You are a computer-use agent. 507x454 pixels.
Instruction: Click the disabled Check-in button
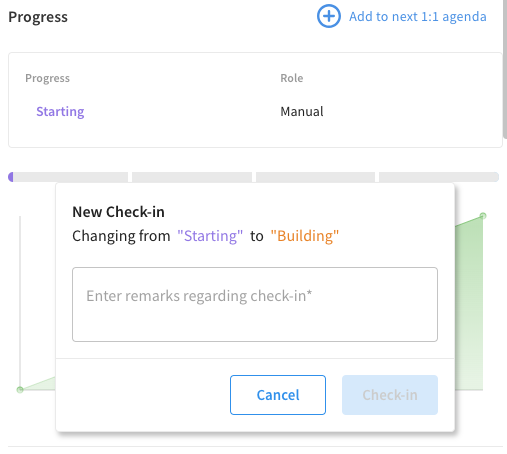click(390, 395)
